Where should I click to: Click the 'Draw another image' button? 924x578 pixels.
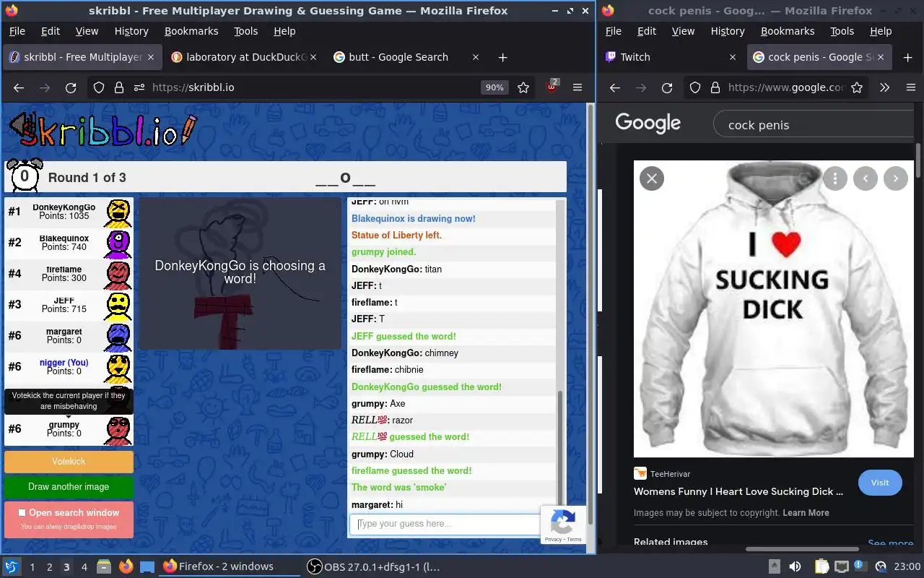coord(69,487)
